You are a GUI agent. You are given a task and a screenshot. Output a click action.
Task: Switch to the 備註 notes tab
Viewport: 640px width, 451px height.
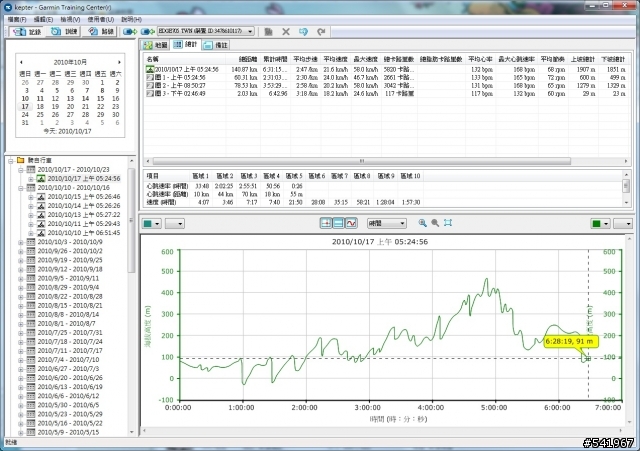215,45
